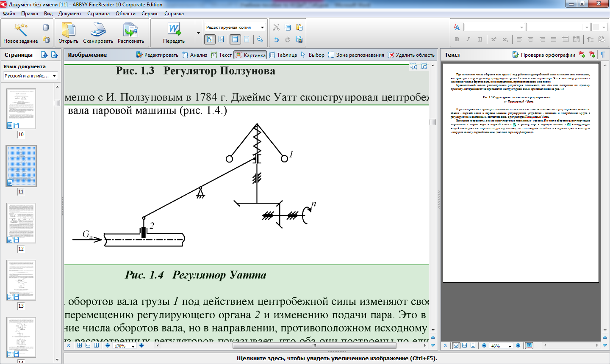Save using the floppy disk icon
This screenshot has width=610, height=364.
coord(299,39)
